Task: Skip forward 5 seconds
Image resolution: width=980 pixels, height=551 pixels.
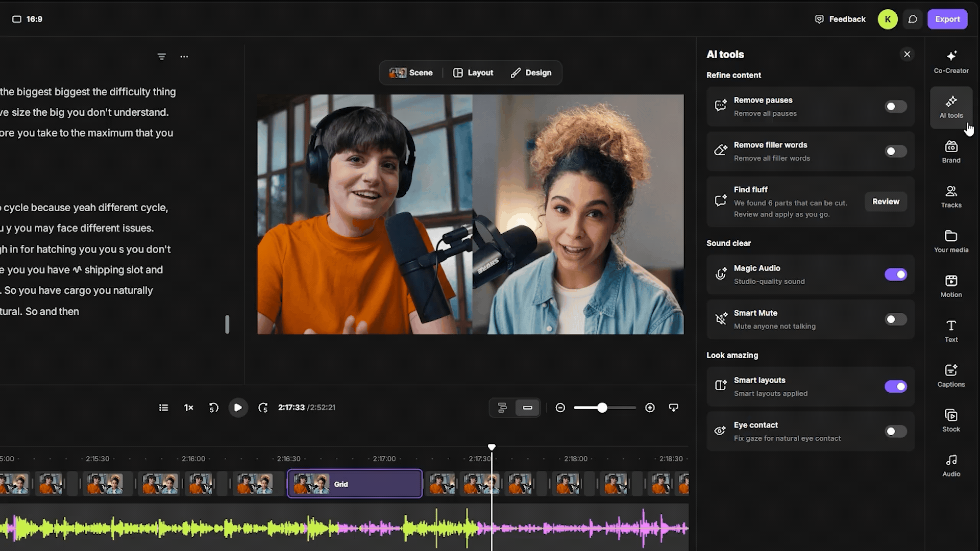Action: click(263, 408)
